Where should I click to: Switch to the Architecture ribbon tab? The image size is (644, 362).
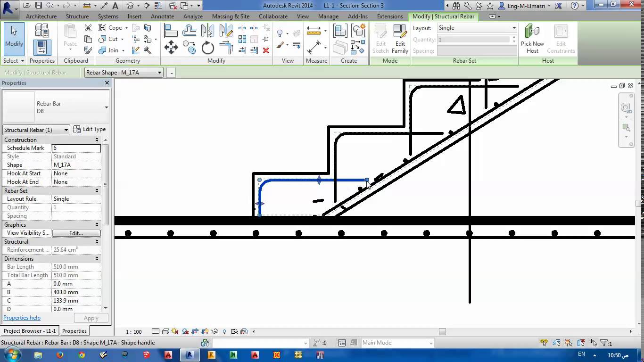tap(41, 16)
